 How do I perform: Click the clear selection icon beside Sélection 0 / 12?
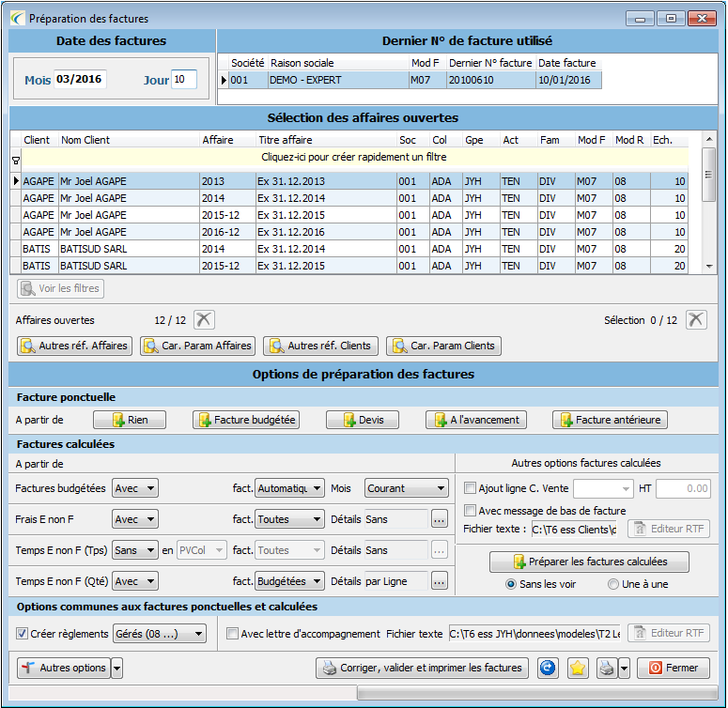point(696,319)
